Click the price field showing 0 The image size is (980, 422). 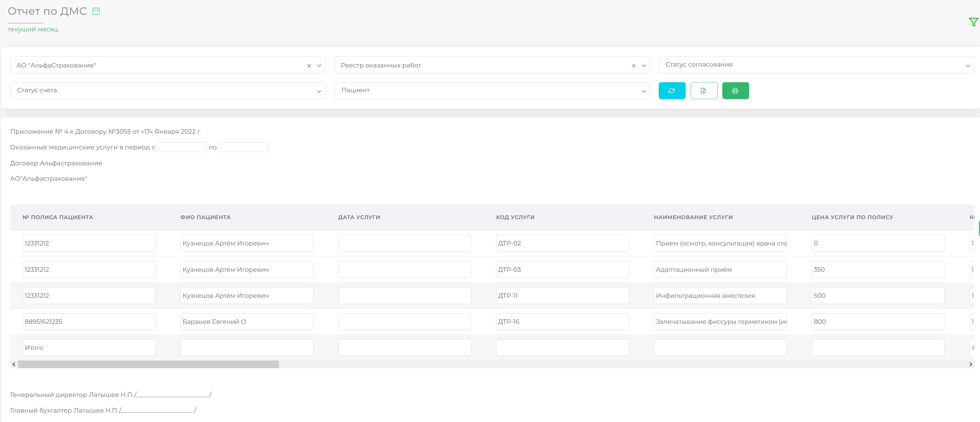(878, 243)
